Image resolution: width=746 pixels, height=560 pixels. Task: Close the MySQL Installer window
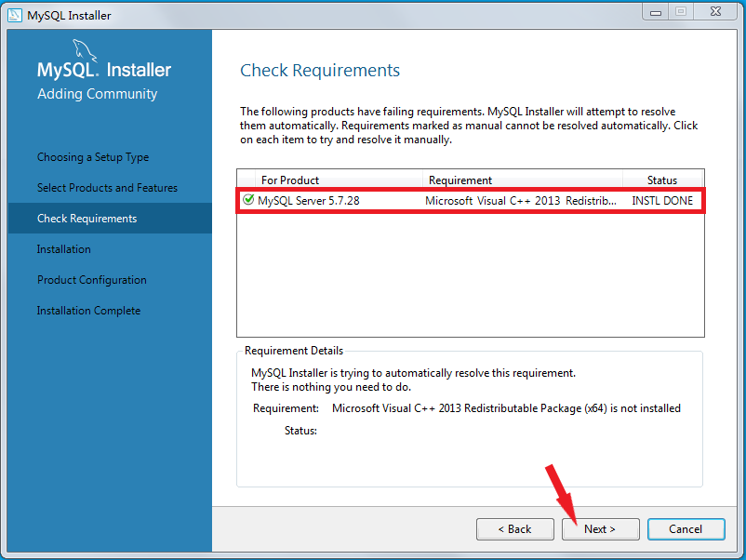tap(715, 12)
